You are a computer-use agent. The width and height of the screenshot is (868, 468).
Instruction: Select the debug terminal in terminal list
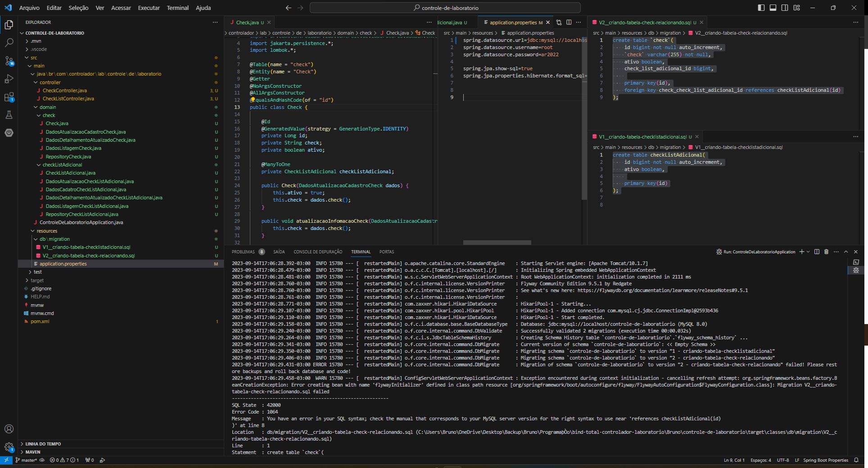(x=856, y=270)
